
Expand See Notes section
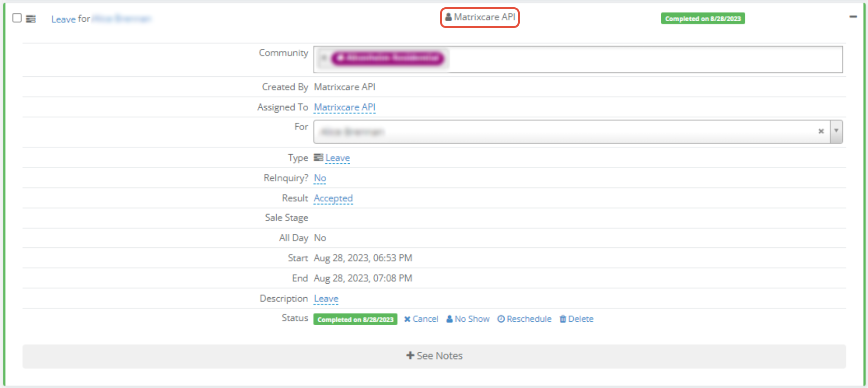click(x=434, y=356)
